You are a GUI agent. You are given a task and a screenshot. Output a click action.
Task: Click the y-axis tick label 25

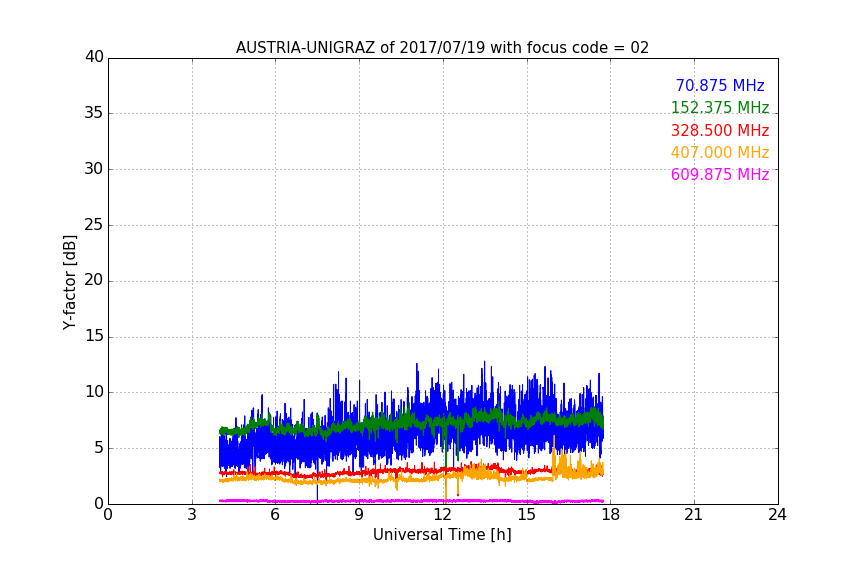click(x=94, y=225)
